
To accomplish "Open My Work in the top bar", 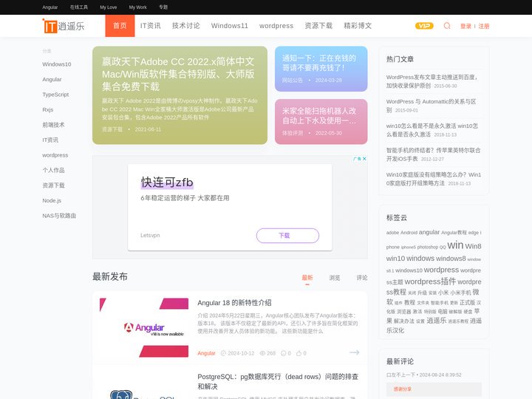I will (x=137, y=7).
